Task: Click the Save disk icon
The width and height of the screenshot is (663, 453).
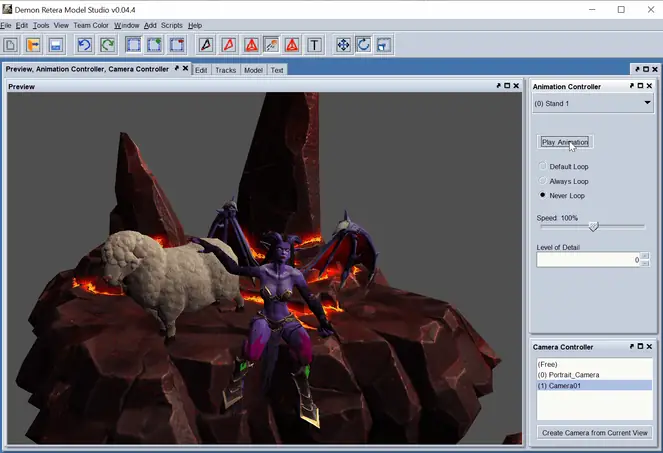Action: click(56, 45)
